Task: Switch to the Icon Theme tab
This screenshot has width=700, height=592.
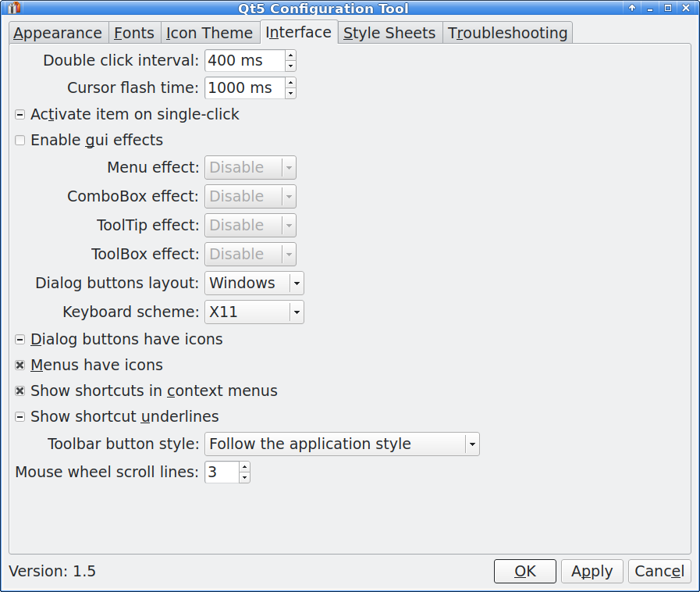Action: coord(210,33)
